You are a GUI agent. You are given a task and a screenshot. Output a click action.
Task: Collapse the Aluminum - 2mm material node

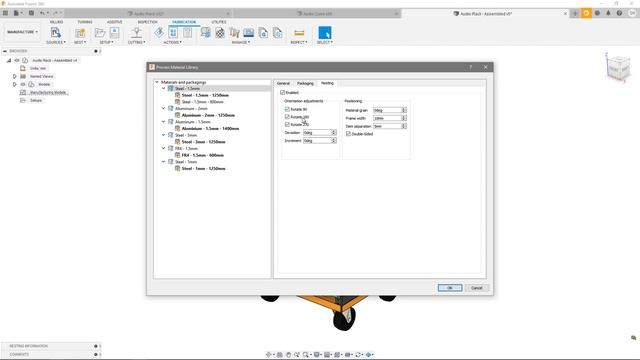(164, 109)
